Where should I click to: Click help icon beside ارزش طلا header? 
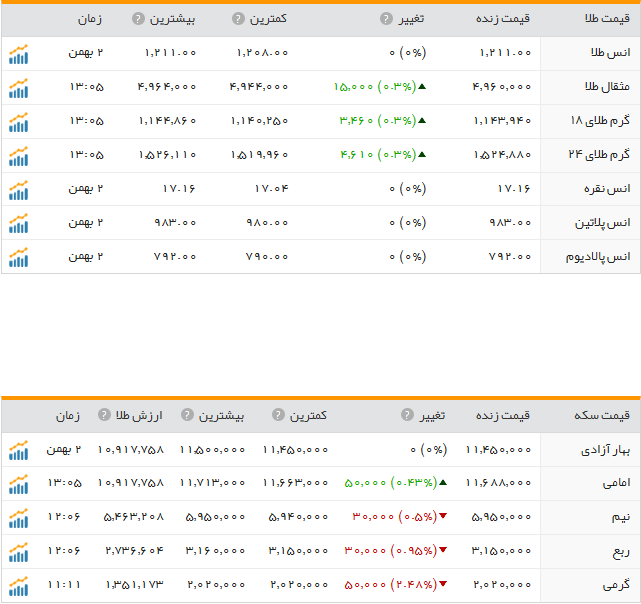[104, 415]
